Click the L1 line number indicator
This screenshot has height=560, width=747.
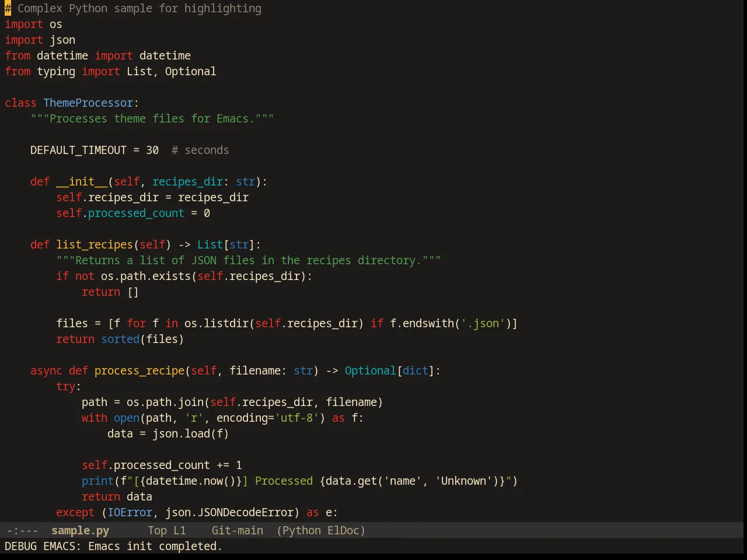179,530
